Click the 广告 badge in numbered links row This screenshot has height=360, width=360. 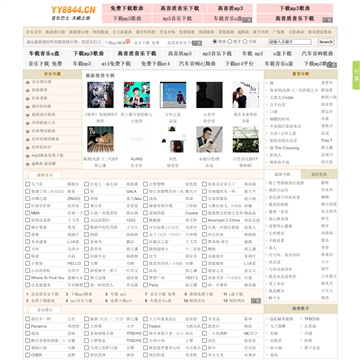[256, 301]
